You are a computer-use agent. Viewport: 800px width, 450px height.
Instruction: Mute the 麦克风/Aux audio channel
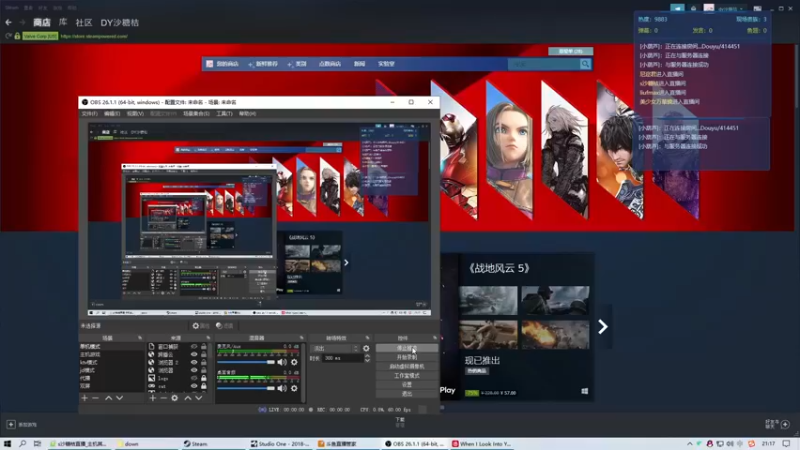coord(282,362)
